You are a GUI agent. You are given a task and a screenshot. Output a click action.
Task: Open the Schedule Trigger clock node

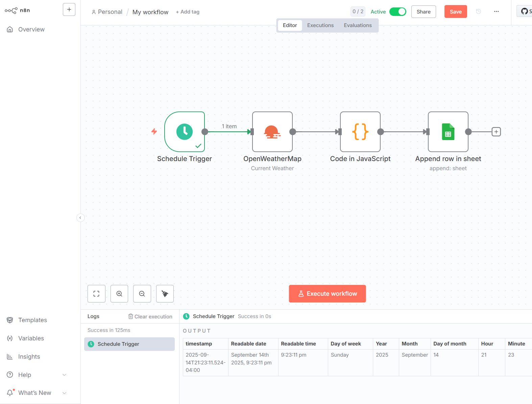[185, 132]
